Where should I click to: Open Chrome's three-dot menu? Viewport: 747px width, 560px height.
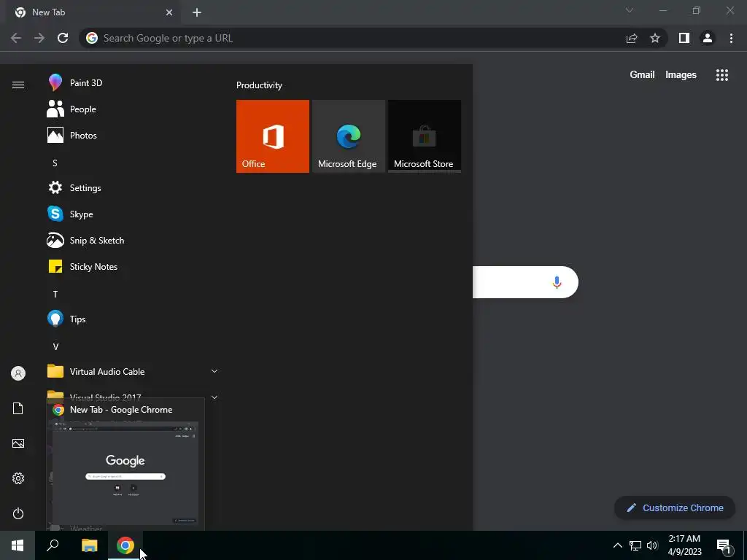(731, 38)
